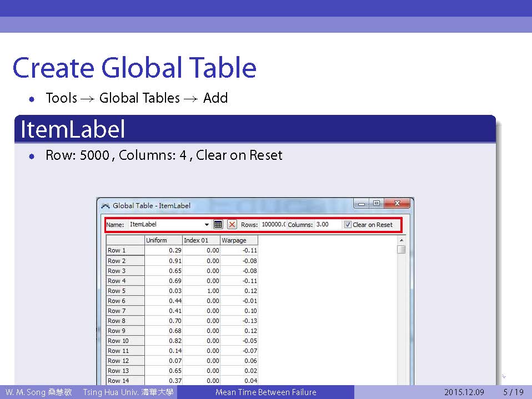The image size is (532, 399).
Task: Click the table scrollbar up arrow
Action: point(401,240)
